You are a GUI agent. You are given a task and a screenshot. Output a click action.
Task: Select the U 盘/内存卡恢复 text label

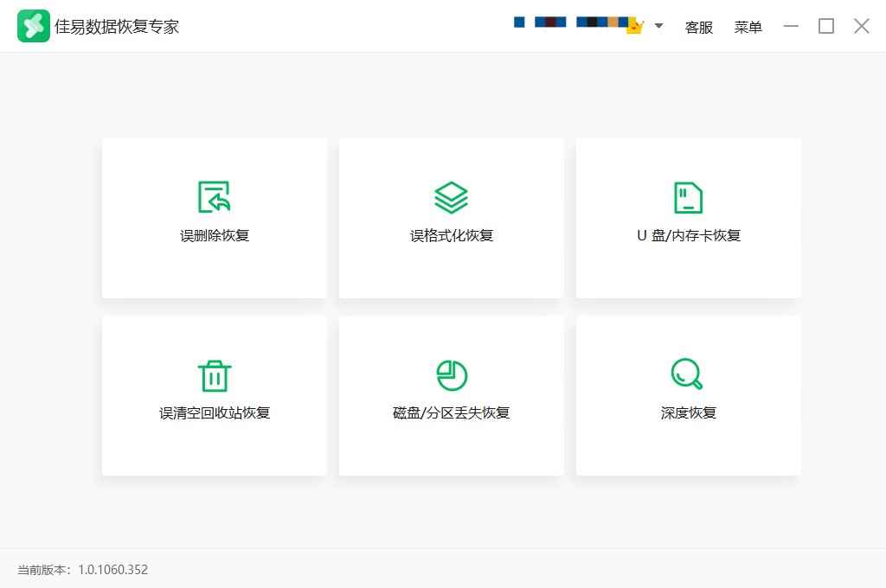click(688, 235)
